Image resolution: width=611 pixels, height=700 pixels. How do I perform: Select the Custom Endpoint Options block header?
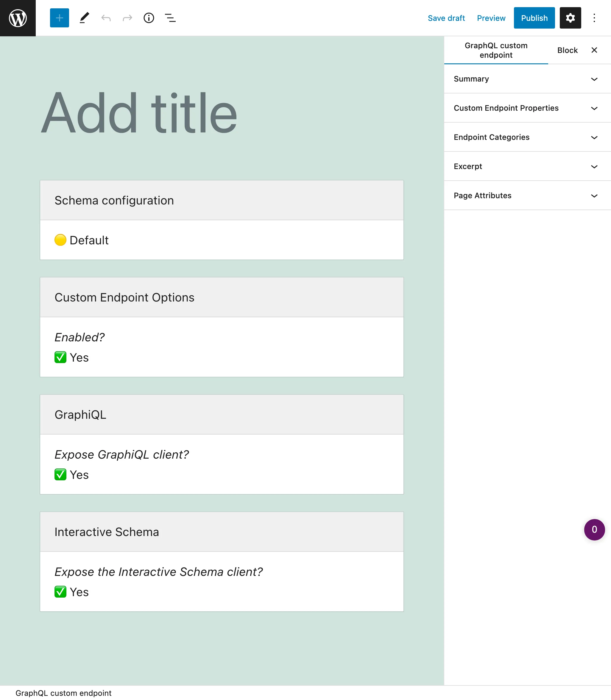pyautogui.click(x=222, y=297)
